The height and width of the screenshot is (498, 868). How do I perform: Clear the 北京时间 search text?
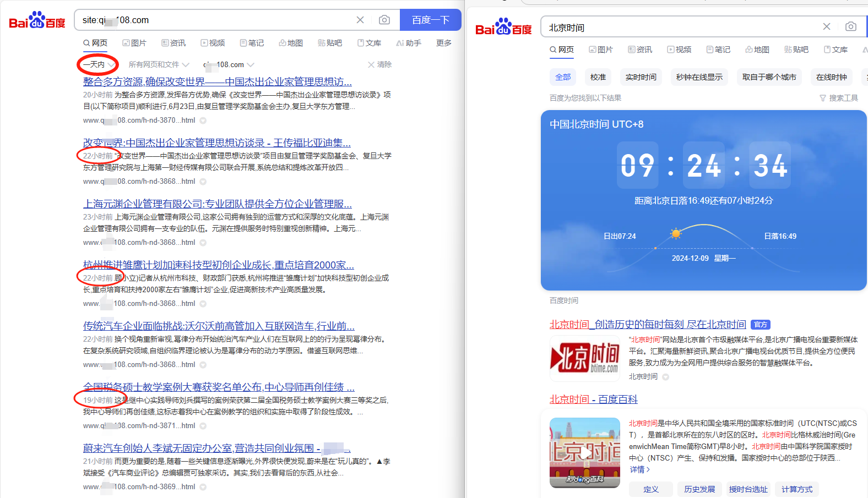(x=827, y=26)
